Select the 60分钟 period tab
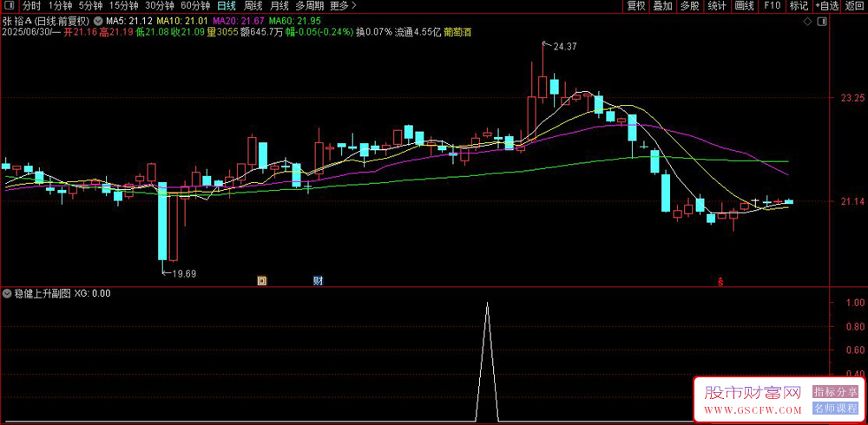Screen dimensions: 868x425 coord(195,7)
